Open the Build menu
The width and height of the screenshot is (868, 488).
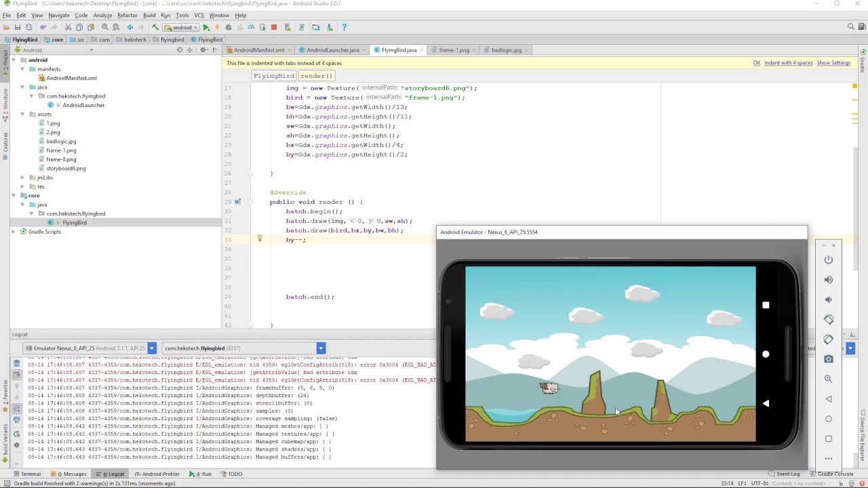coord(149,15)
